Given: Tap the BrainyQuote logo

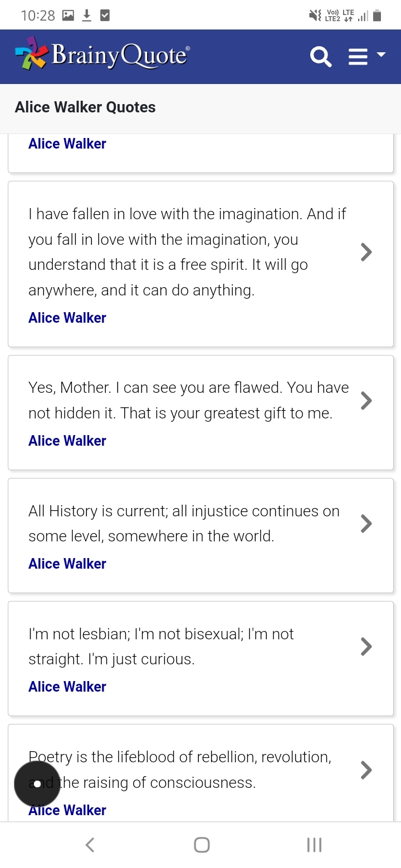Looking at the screenshot, I should click(102, 54).
